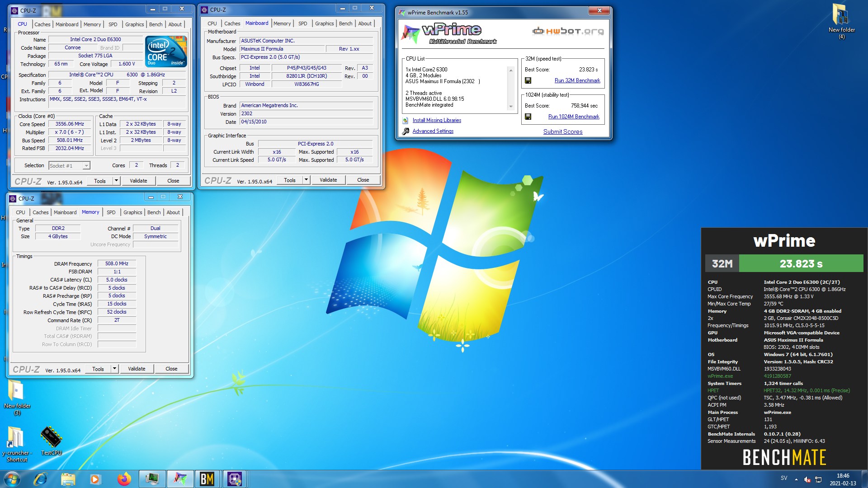Click Validate in the processor CPU-Z window

pos(138,181)
